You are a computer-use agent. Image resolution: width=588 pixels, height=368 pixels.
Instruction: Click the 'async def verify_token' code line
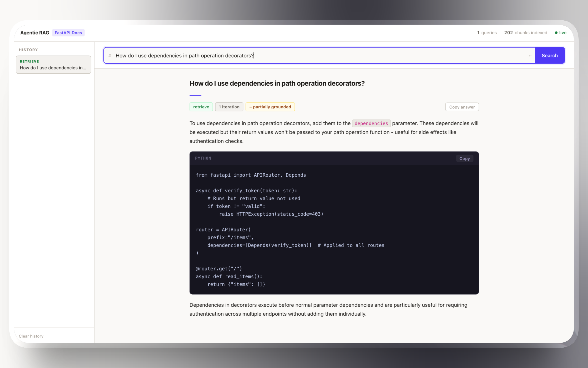pos(246,191)
